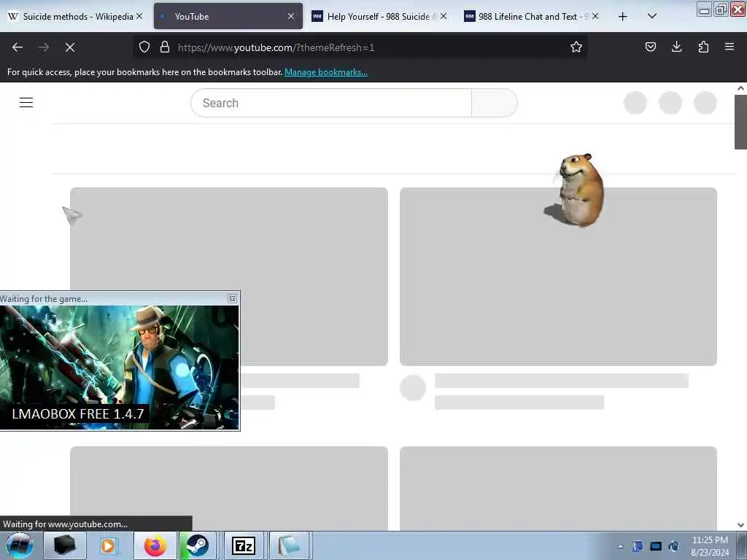
Task: Open the Extensions puzzle icon
Action: tap(703, 47)
